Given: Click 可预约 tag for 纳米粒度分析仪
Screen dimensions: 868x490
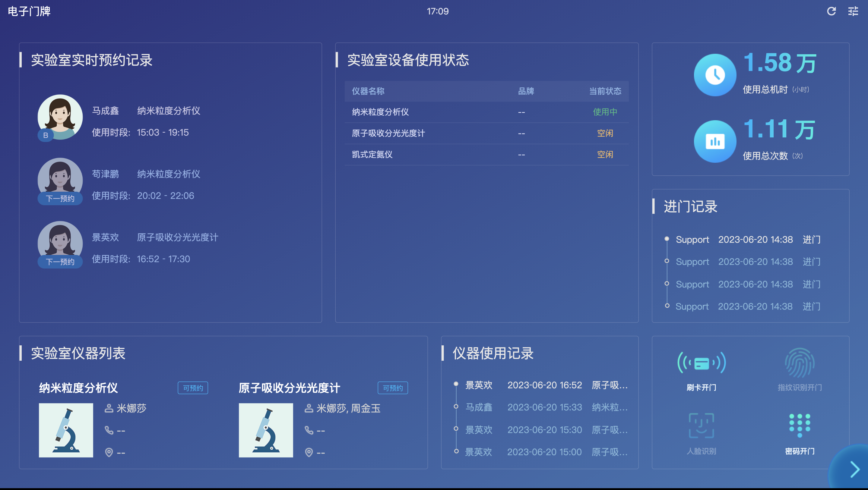Looking at the screenshot, I should coord(193,388).
